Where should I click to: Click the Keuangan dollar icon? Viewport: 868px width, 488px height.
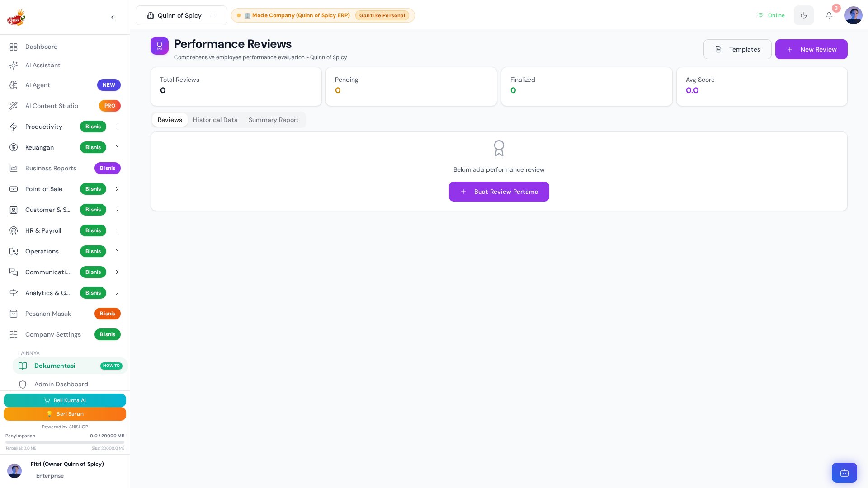(14, 147)
